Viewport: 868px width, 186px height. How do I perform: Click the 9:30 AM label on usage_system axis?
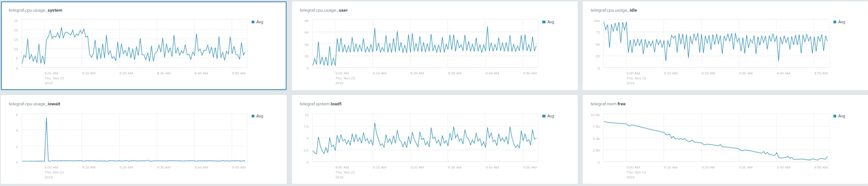coord(164,73)
